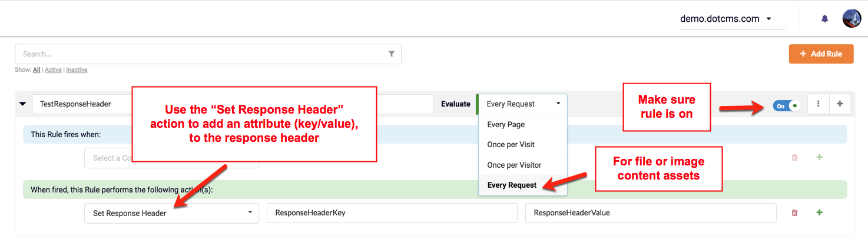Click the ResponseHeaderKey input field
This screenshot has width=868, height=249.
[392, 213]
